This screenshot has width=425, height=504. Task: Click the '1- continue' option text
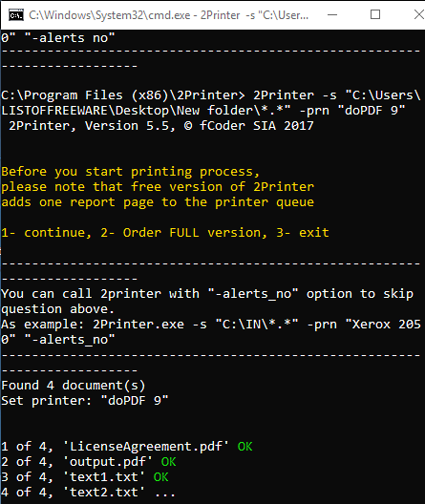point(46,233)
